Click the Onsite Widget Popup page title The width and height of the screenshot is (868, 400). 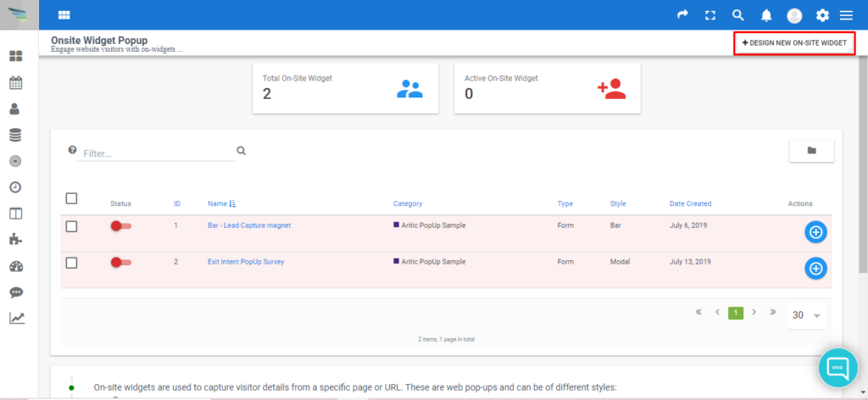click(x=99, y=41)
